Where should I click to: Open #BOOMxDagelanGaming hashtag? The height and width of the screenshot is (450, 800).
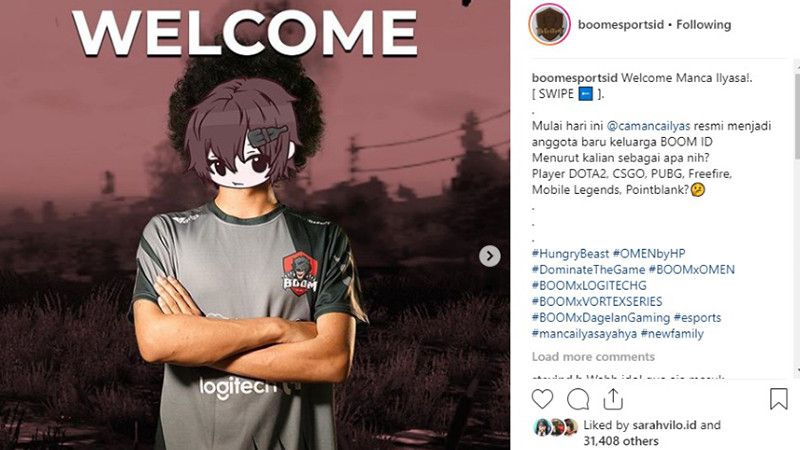click(x=601, y=317)
